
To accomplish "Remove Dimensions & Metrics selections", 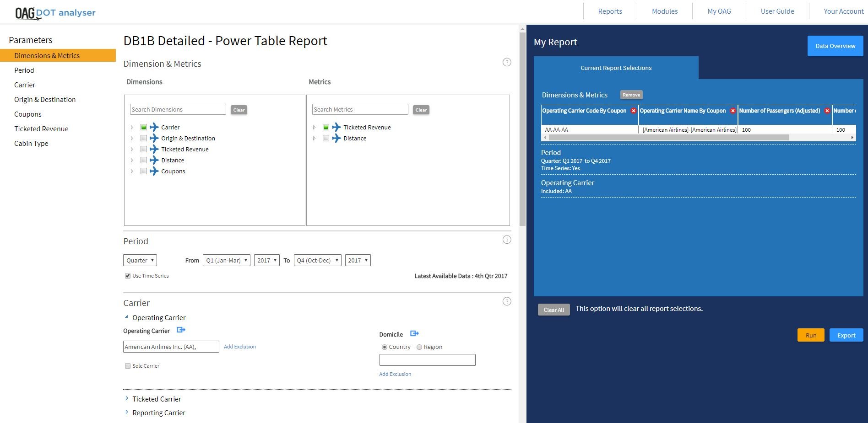I will click(x=631, y=95).
